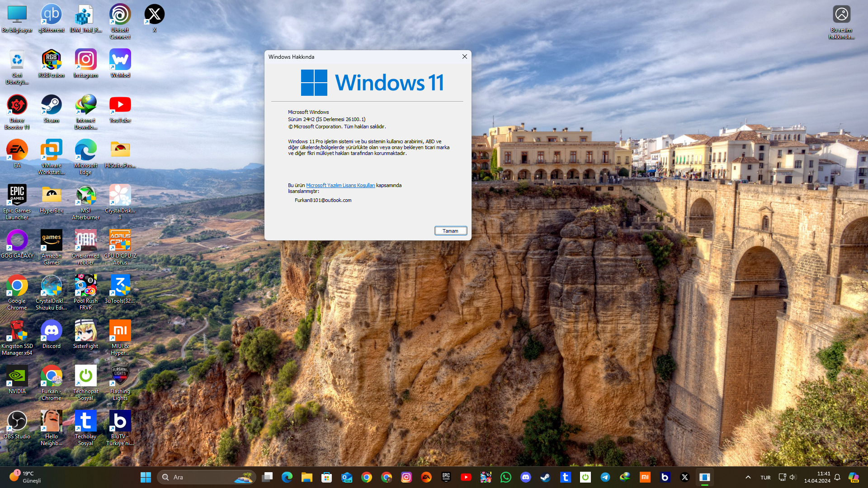
Task: Close the Windows Hakkında dialog
Action: coord(464,56)
